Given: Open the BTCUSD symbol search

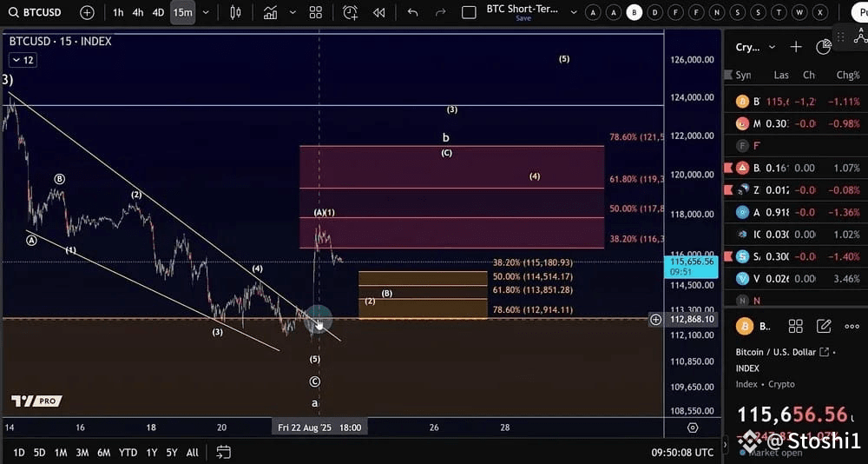Looking at the screenshot, I should point(36,12).
